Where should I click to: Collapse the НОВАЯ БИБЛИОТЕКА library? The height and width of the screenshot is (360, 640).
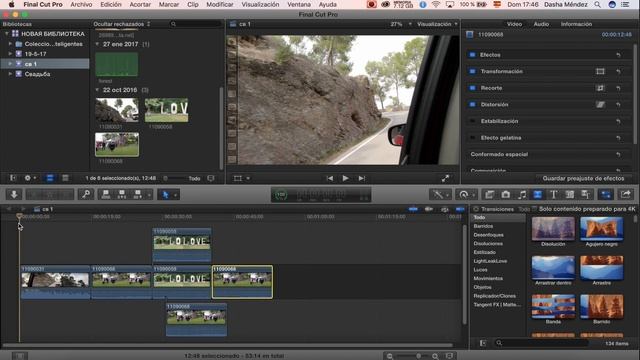[x=7, y=34]
